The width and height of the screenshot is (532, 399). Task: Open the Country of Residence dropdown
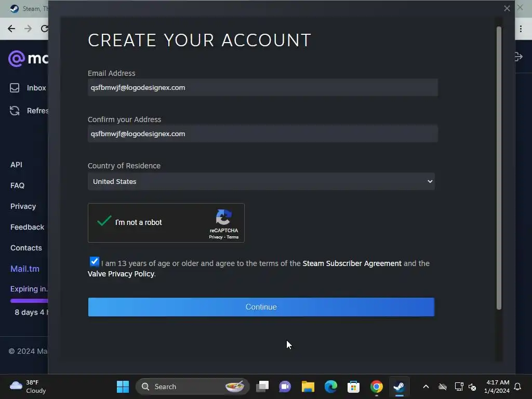click(261, 181)
